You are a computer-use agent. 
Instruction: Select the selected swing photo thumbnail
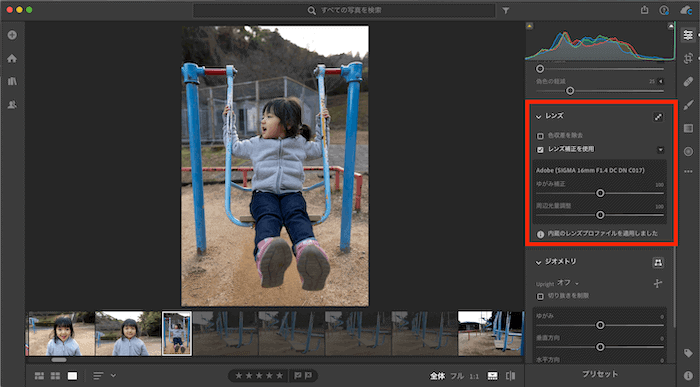pyautogui.click(x=177, y=333)
